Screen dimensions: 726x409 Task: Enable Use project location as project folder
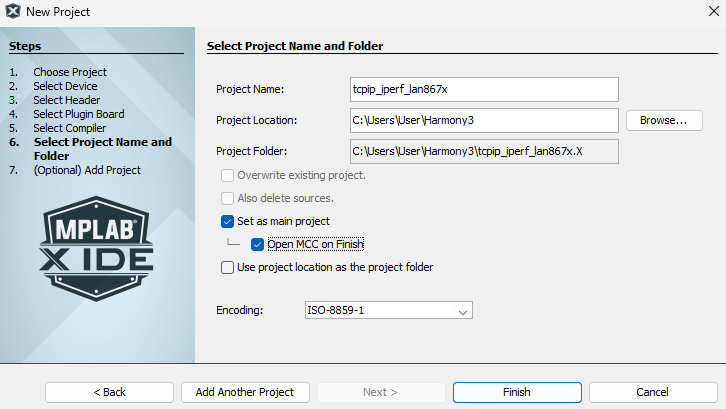pyautogui.click(x=228, y=267)
